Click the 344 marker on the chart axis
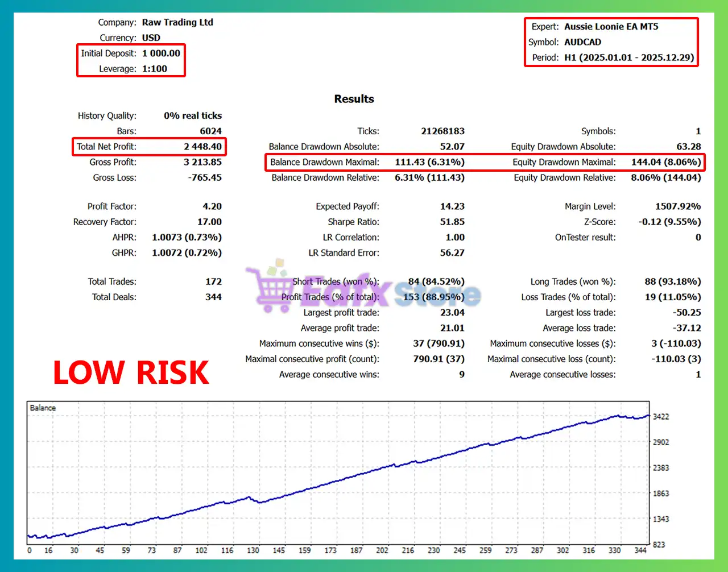 point(640,550)
